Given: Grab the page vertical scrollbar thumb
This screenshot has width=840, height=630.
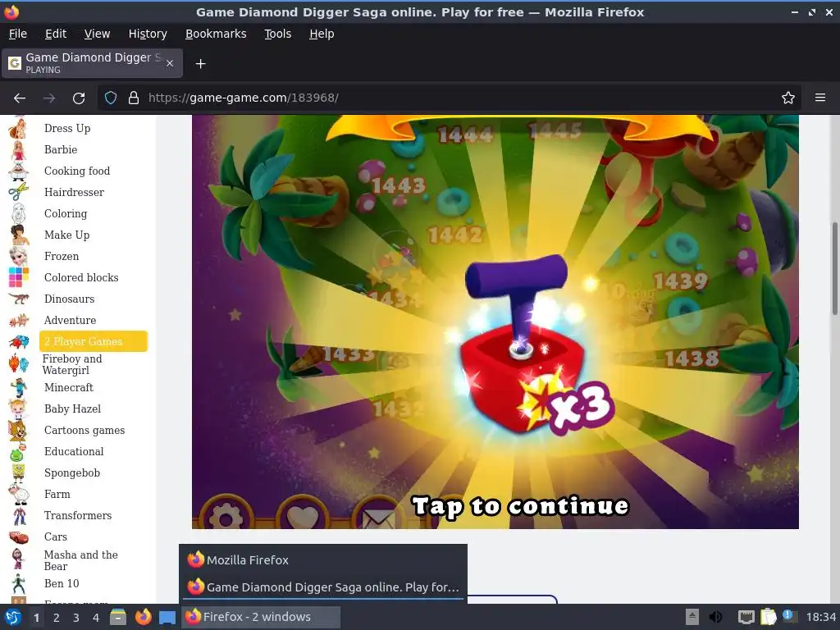Looking at the screenshot, I should pyautogui.click(x=834, y=269).
